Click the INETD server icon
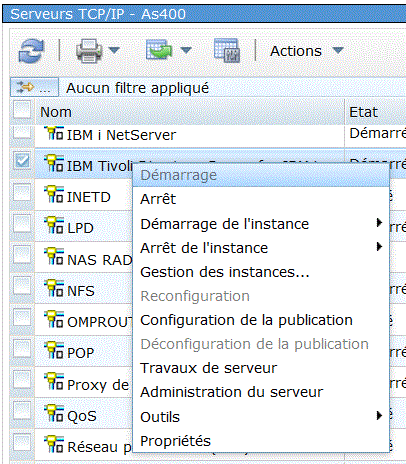The image size is (406, 464). click(x=54, y=194)
